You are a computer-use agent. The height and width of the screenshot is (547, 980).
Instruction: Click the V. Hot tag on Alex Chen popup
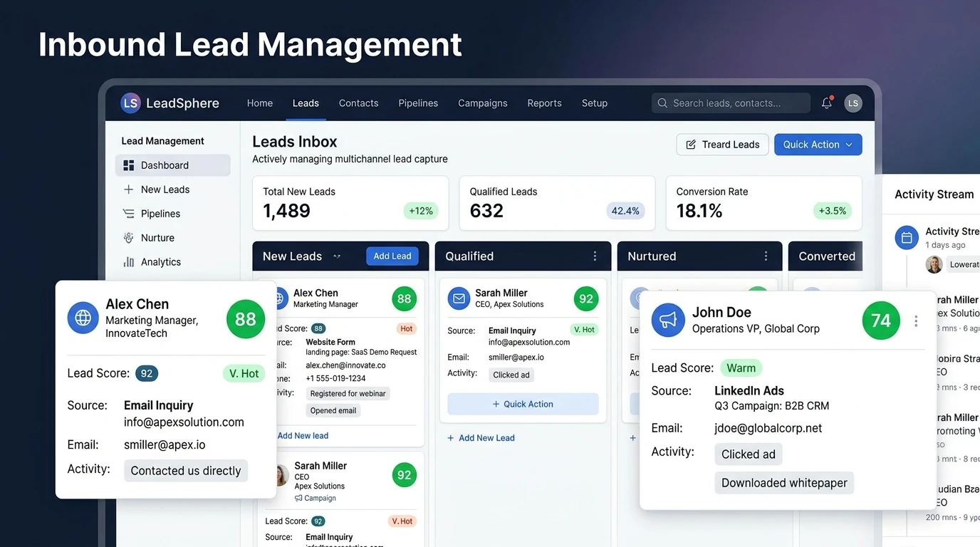click(x=244, y=373)
